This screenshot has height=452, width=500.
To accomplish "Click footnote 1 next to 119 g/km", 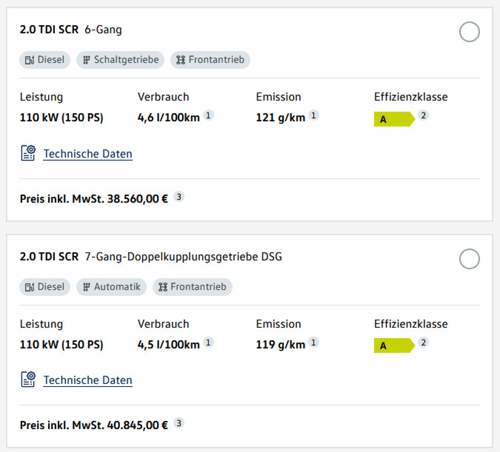I will coord(313,342).
